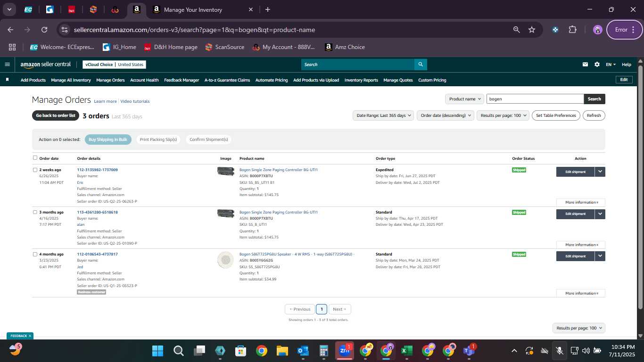
Task: Click the Video tutorials link
Action: pyautogui.click(x=135, y=101)
